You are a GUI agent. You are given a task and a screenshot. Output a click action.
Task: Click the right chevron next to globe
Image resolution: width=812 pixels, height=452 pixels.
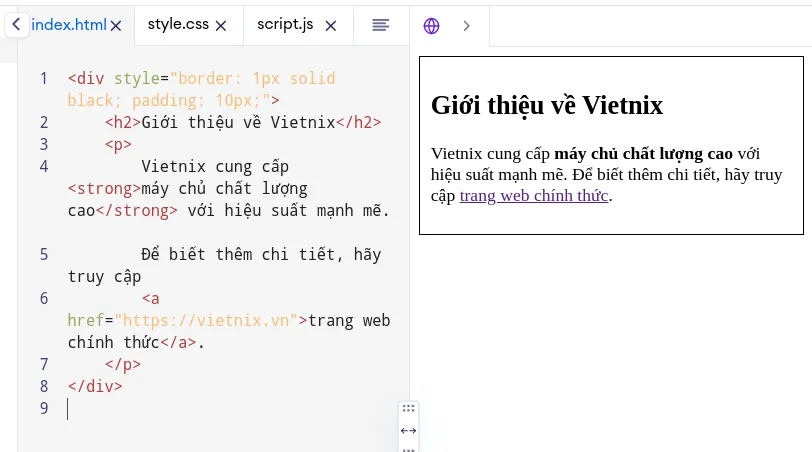(467, 25)
